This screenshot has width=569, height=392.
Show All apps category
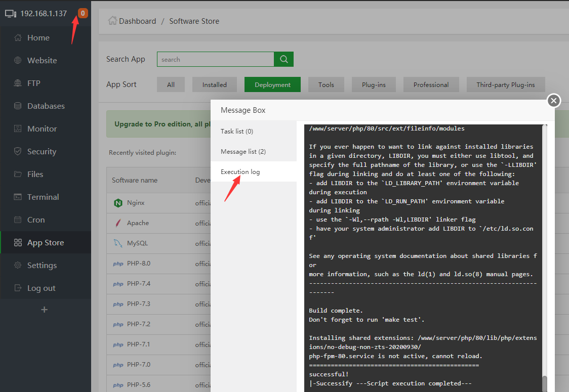point(171,84)
